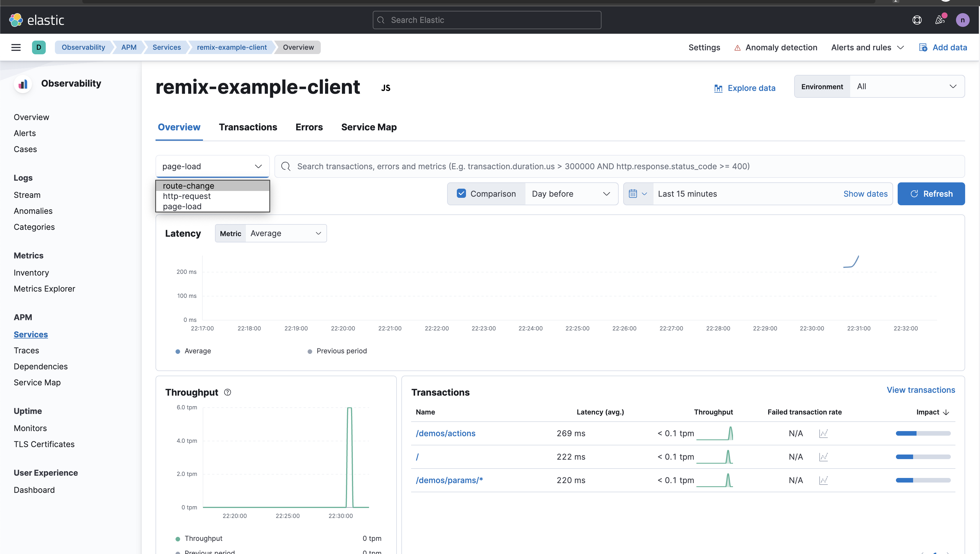
Task: Open the notifications gift icon
Action: click(x=940, y=20)
